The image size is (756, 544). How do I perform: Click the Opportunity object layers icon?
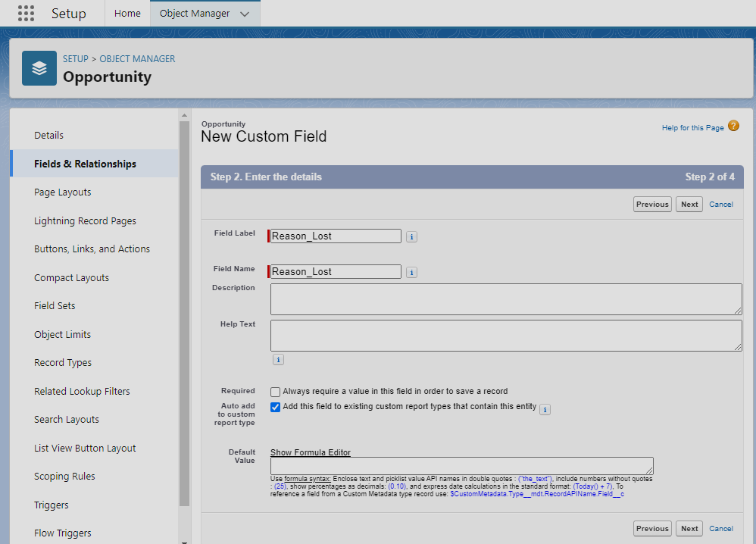pos(39,68)
